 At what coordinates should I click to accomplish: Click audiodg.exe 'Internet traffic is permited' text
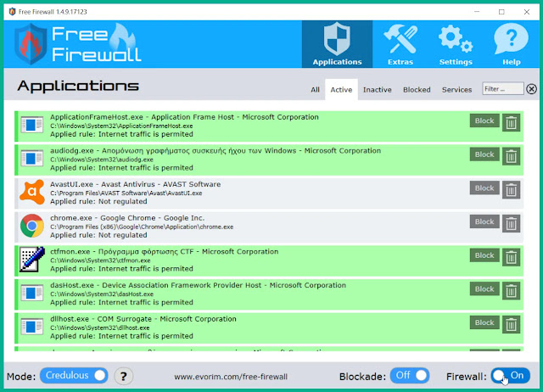pos(146,168)
